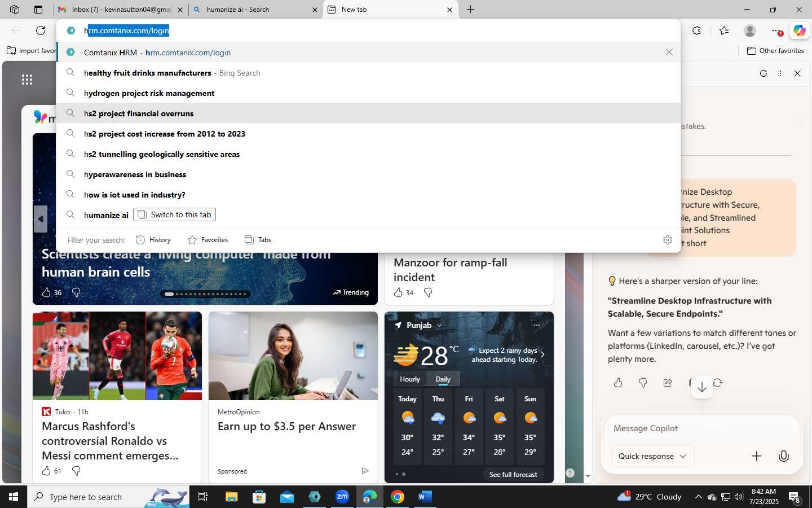The image size is (812, 508).
Task: Open Zoom from the taskbar
Action: pyautogui.click(x=342, y=497)
